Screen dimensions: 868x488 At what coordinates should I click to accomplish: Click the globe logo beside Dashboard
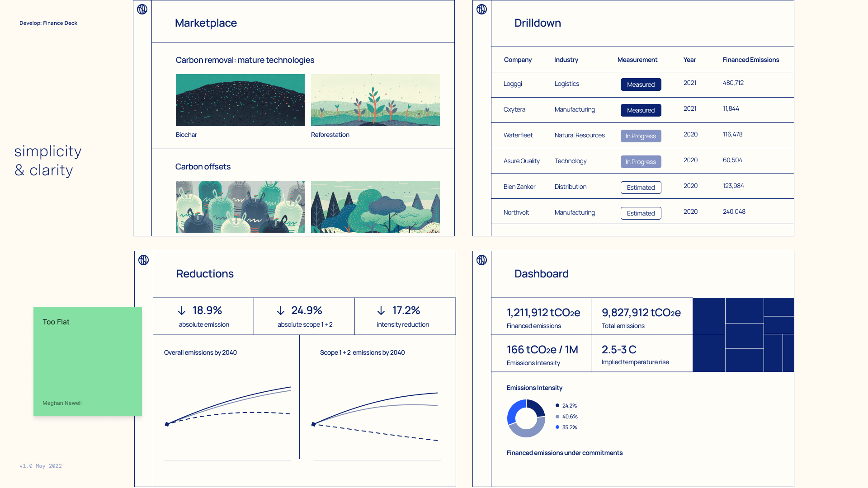(481, 260)
